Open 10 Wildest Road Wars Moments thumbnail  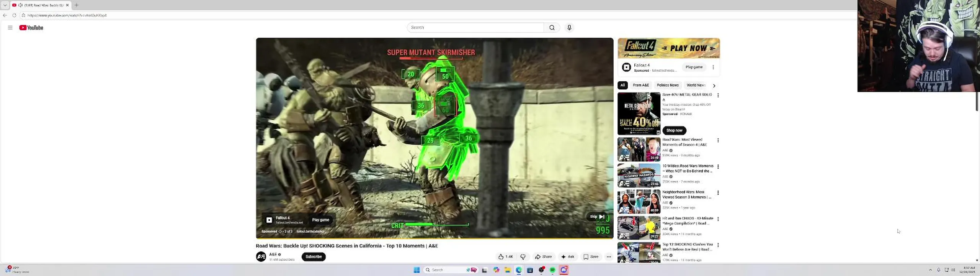[639, 175]
